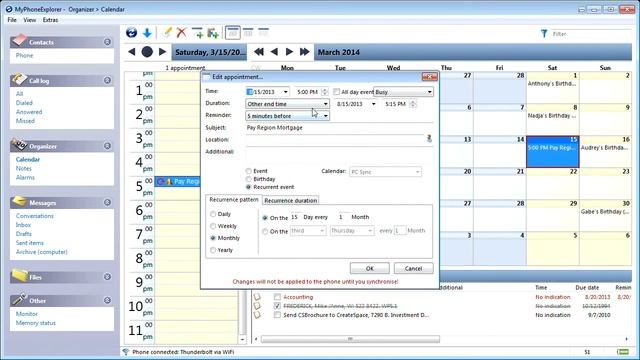Select the Birthday radio button

tap(248, 179)
